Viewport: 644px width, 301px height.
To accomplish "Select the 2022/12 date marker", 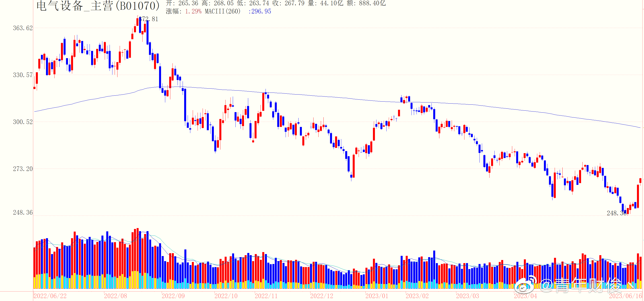I will click(322, 296).
